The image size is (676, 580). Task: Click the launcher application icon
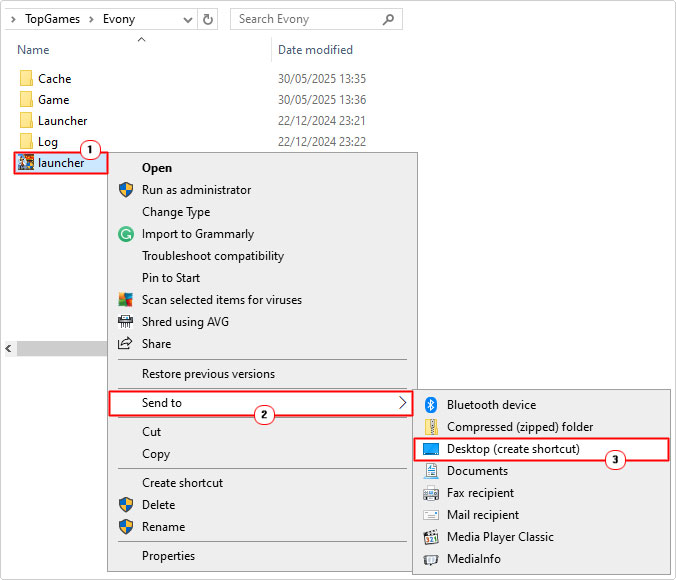coord(26,163)
